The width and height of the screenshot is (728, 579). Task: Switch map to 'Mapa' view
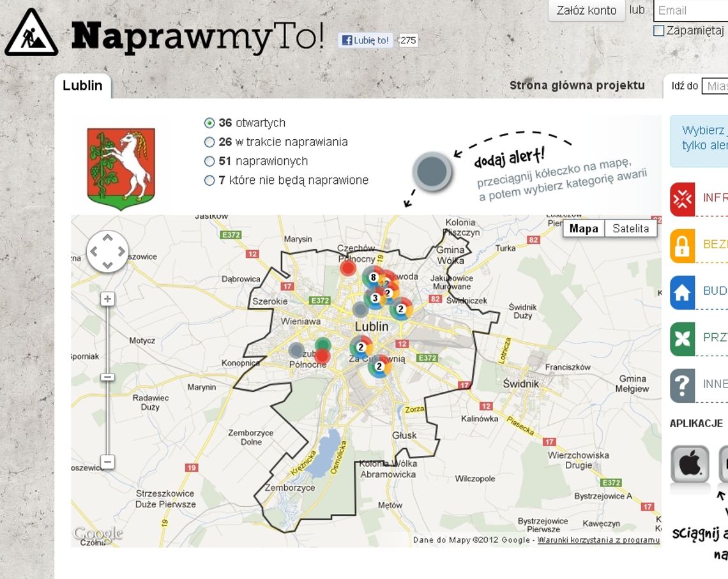click(x=584, y=229)
